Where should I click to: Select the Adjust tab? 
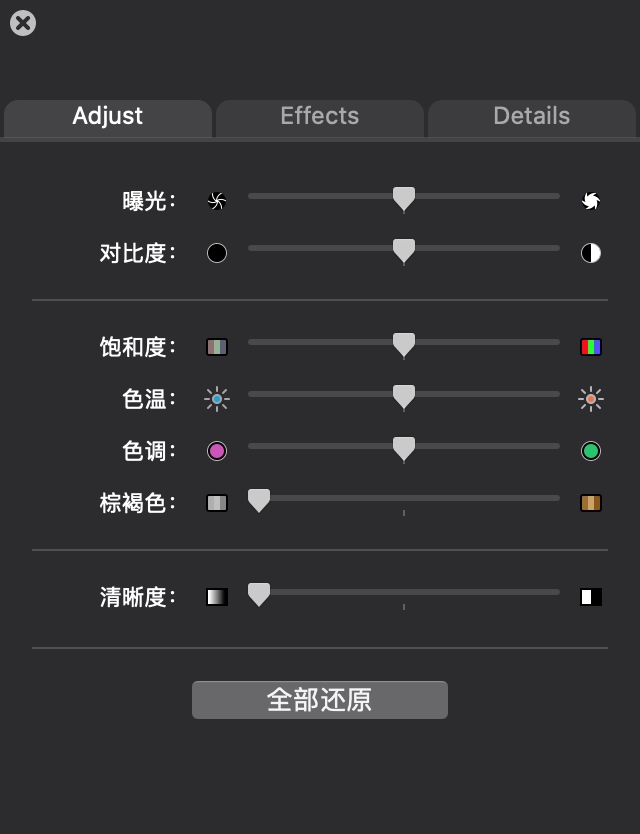pos(108,117)
